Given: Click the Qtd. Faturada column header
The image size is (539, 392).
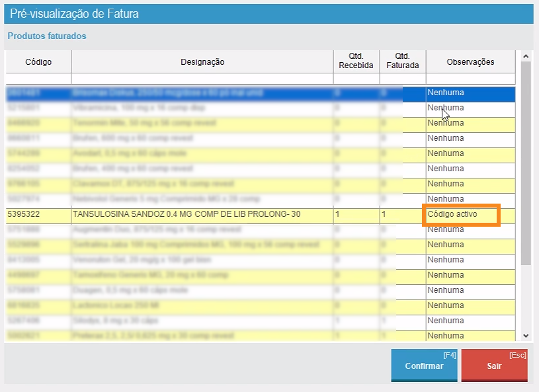Looking at the screenshot, I should tap(402, 61).
